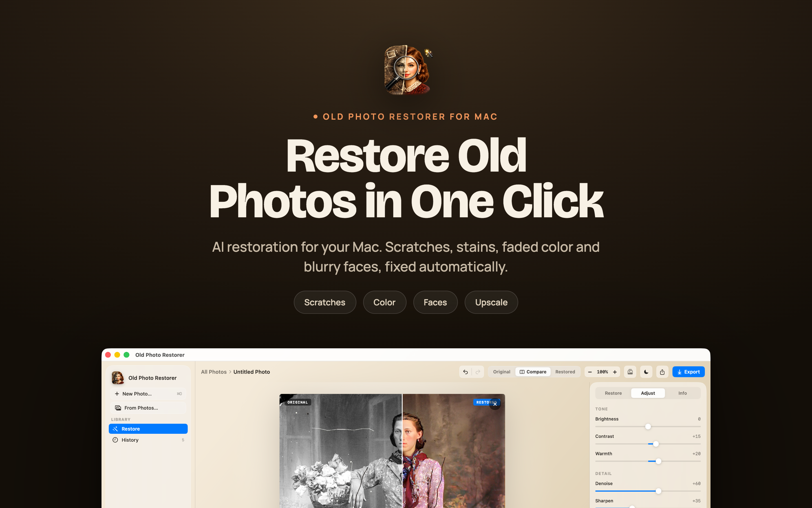
Task: Toggle dark mode moon icon
Action: click(x=646, y=372)
